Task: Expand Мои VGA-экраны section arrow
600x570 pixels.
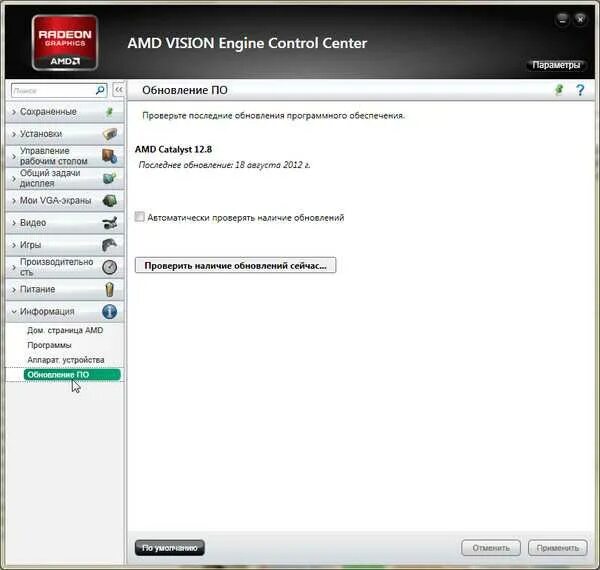Action: [x=14, y=201]
